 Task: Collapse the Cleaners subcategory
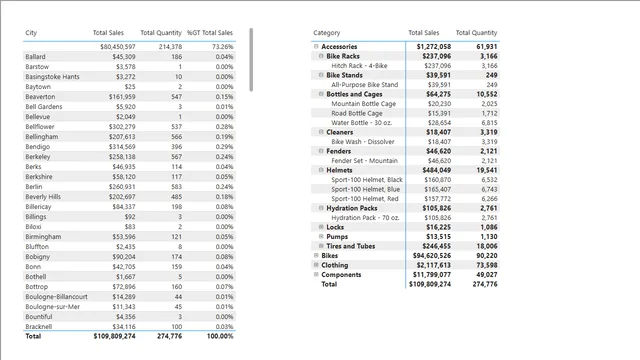[x=321, y=132]
